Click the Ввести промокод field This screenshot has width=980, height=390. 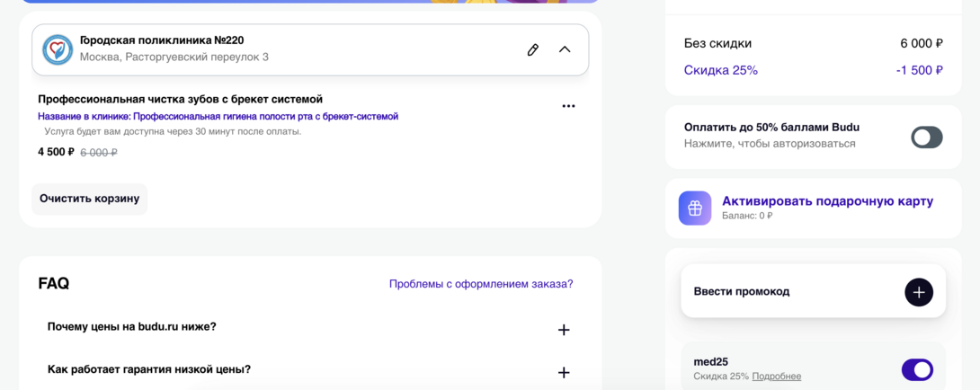point(791,291)
